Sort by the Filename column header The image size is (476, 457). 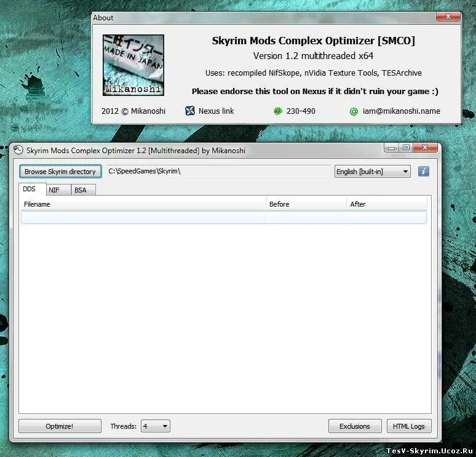143,204
